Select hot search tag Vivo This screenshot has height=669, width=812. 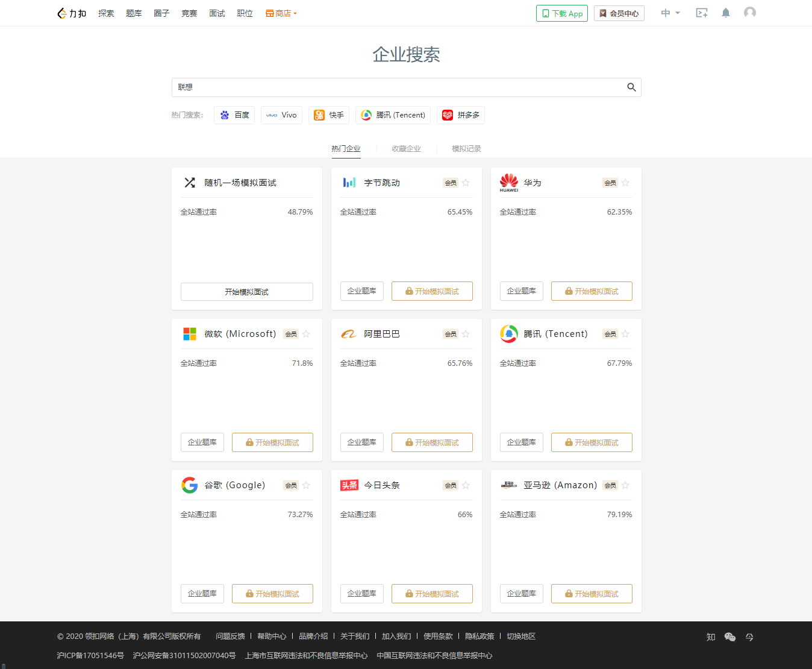pyautogui.click(x=281, y=115)
